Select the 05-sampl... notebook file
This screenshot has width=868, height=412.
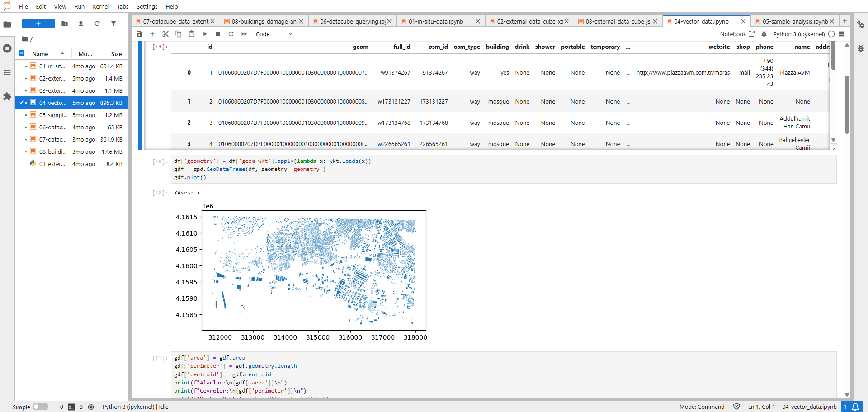click(x=72, y=115)
